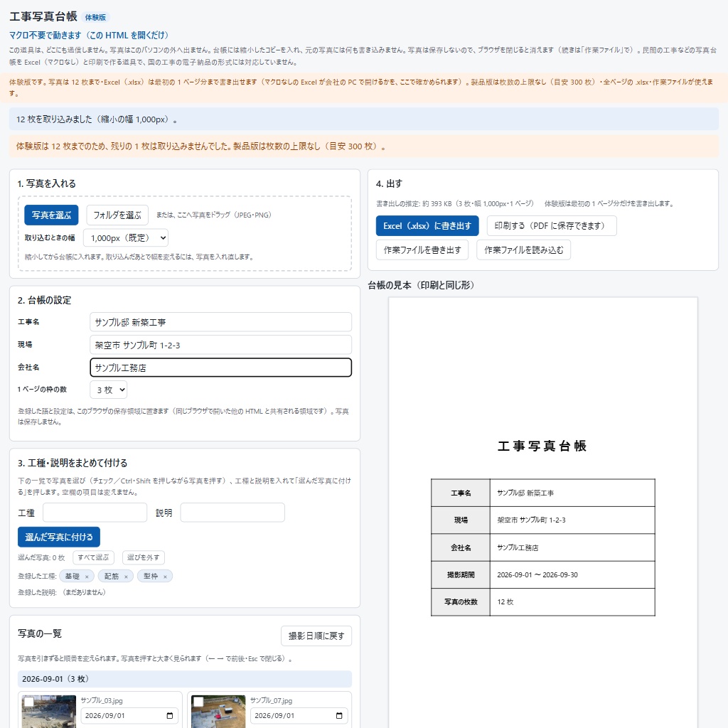Focus the 工事名 input field
This screenshot has width=728, height=728.
click(x=220, y=322)
